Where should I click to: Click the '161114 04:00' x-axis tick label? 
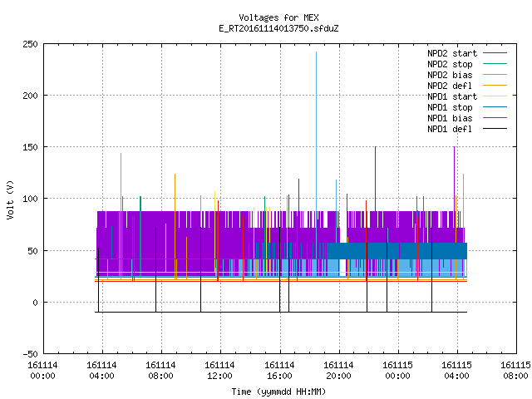(101, 371)
